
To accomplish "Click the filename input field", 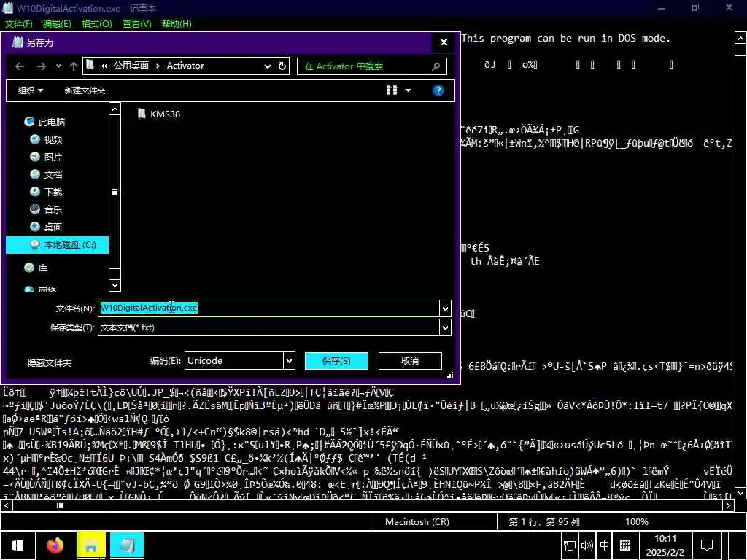I will point(268,308).
